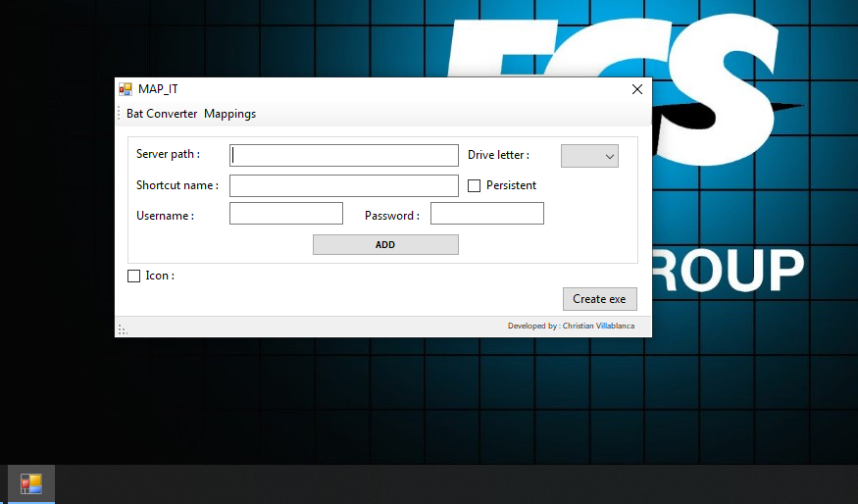This screenshot has width=858, height=504.
Task: Click the 'Shortcut name :' label
Action: tap(177, 185)
